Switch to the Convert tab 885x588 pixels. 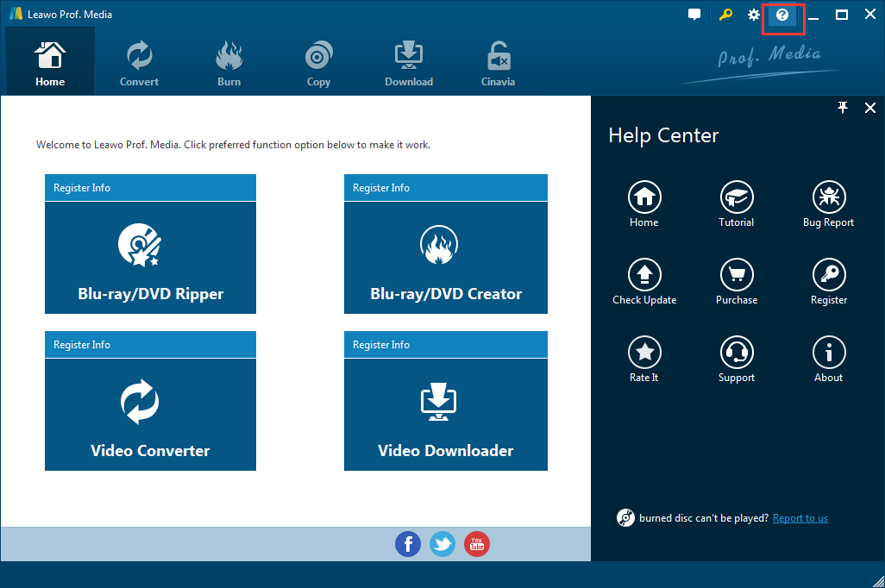tap(139, 62)
